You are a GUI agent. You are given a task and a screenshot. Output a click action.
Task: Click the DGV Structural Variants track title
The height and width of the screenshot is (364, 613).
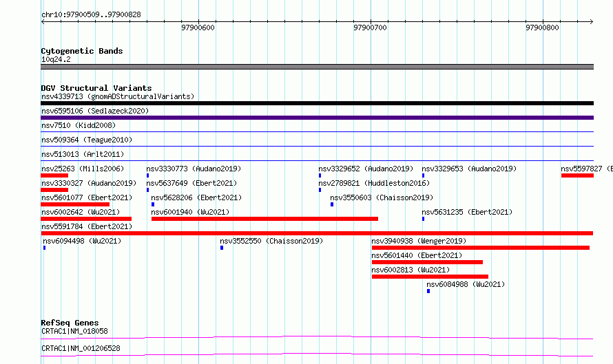96,88
